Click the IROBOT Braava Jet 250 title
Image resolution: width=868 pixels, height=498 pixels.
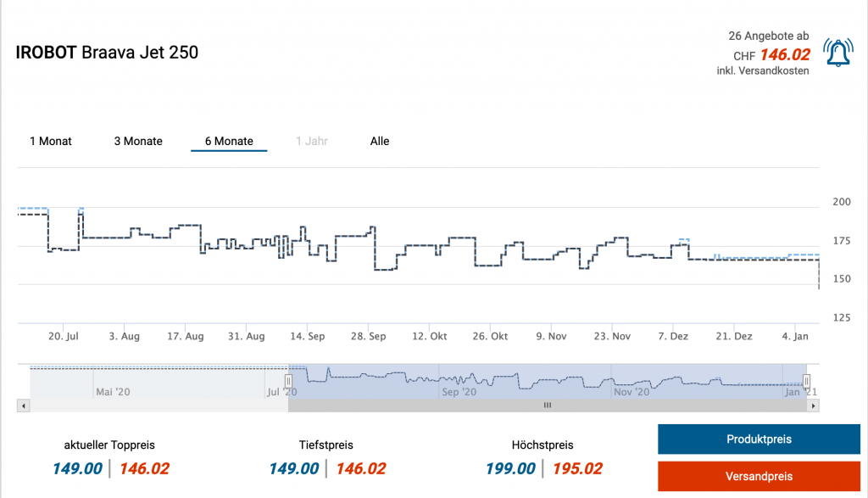[x=107, y=53]
